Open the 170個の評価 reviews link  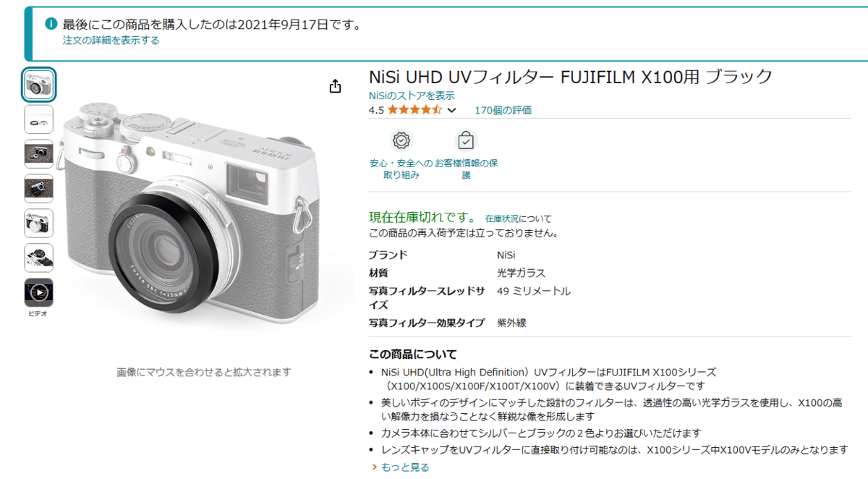(503, 110)
